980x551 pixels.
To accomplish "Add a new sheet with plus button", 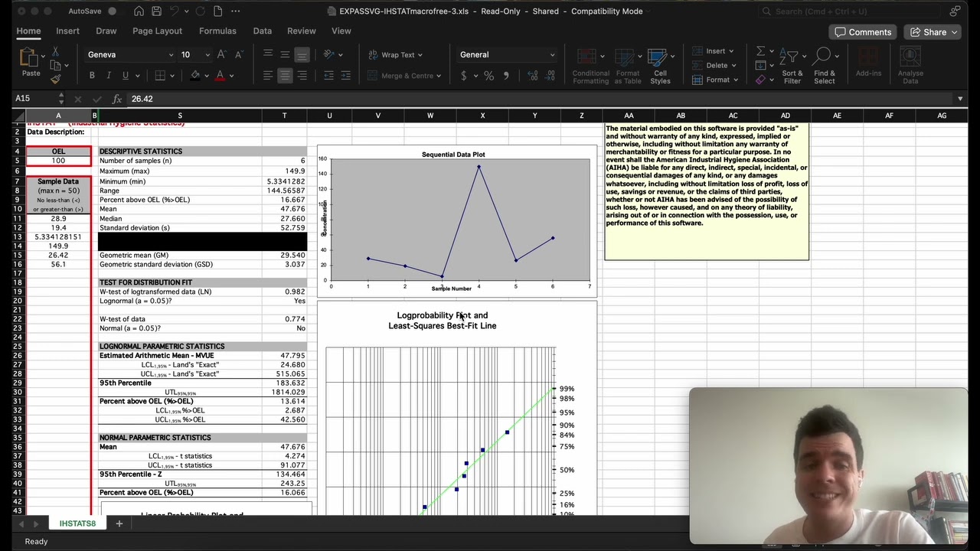I will (119, 523).
